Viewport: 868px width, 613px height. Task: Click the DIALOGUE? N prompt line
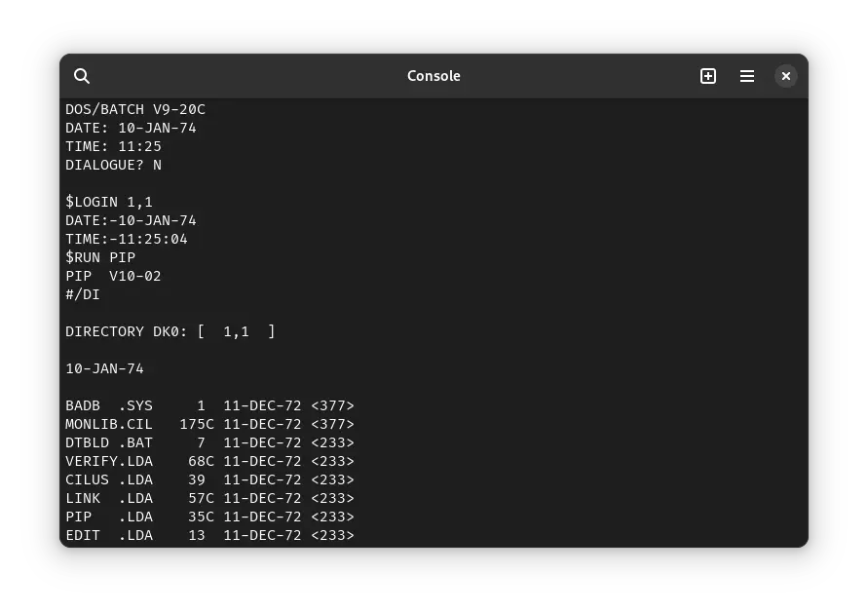113,165
